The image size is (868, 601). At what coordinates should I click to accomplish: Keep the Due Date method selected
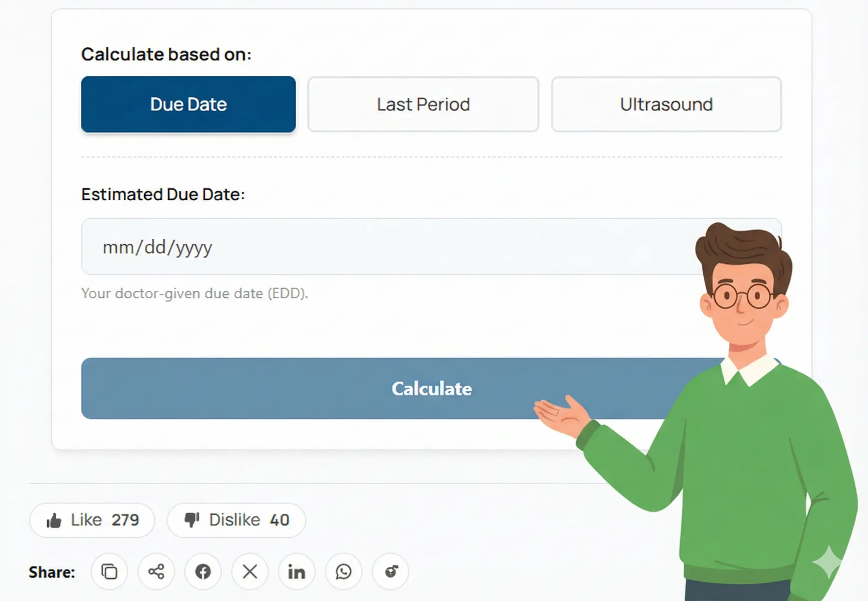coord(188,104)
